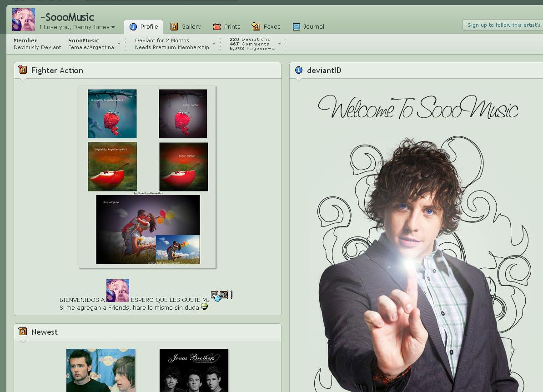Screen dimensions: 543x392
Task: Click the Welcome To SoooMusic deviantID image
Action: coord(418,239)
